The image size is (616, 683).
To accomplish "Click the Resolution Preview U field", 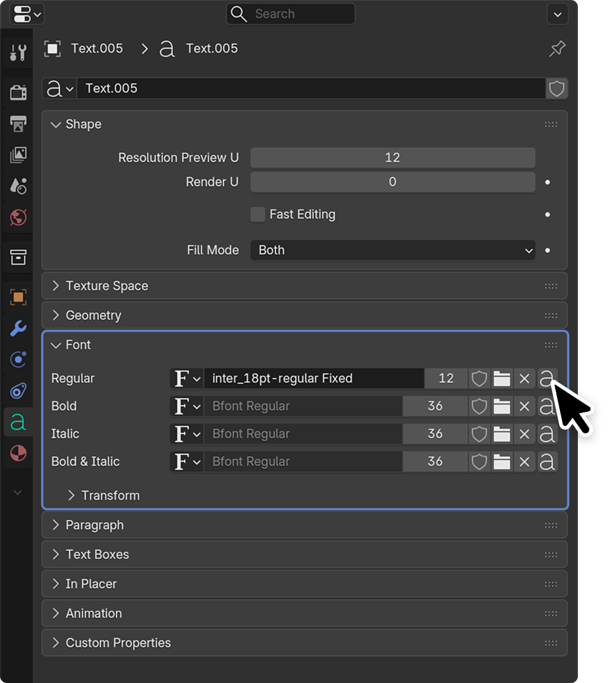I will (392, 158).
